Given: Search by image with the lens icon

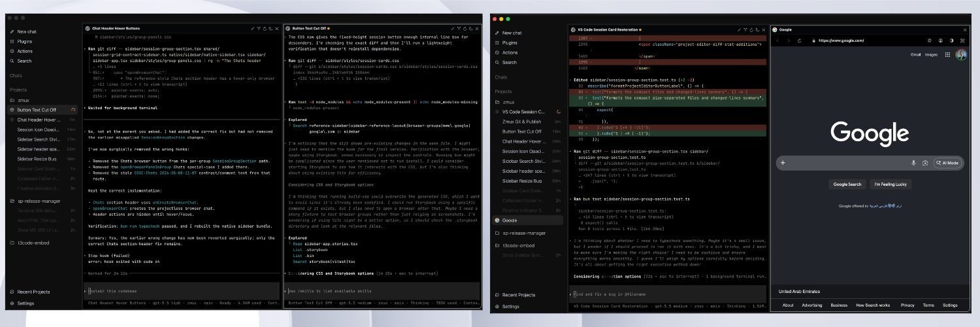Looking at the screenshot, I should click(925, 163).
